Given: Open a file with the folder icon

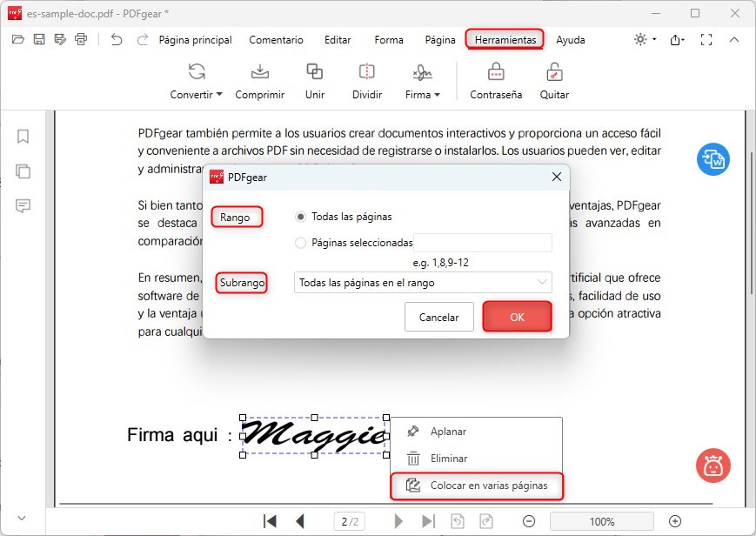Looking at the screenshot, I should [x=18, y=39].
